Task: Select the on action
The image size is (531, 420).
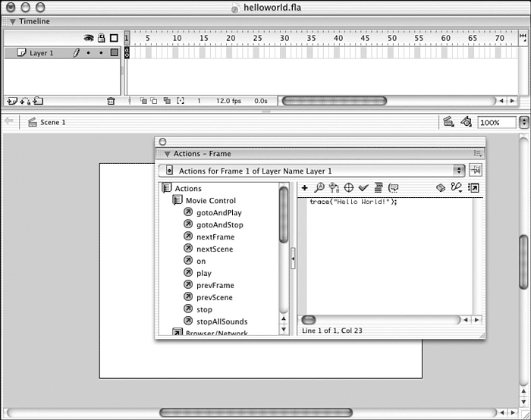Action: tap(201, 262)
